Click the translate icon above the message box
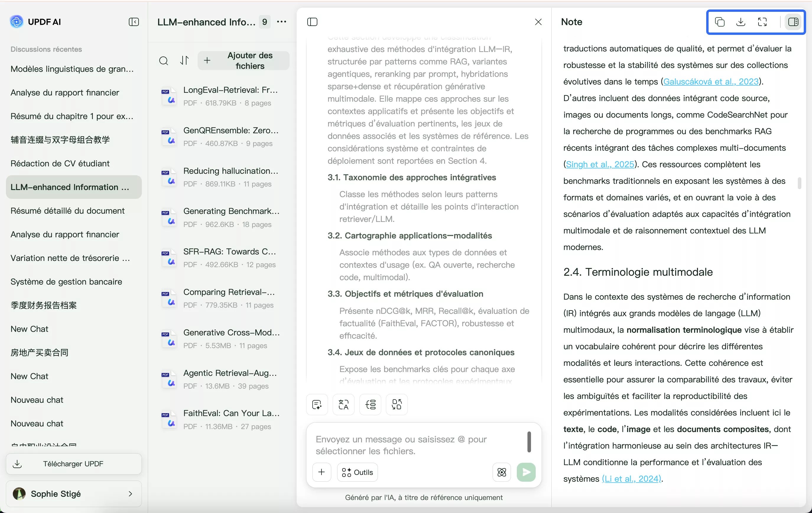The width and height of the screenshot is (812, 513). [x=343, y=404]
